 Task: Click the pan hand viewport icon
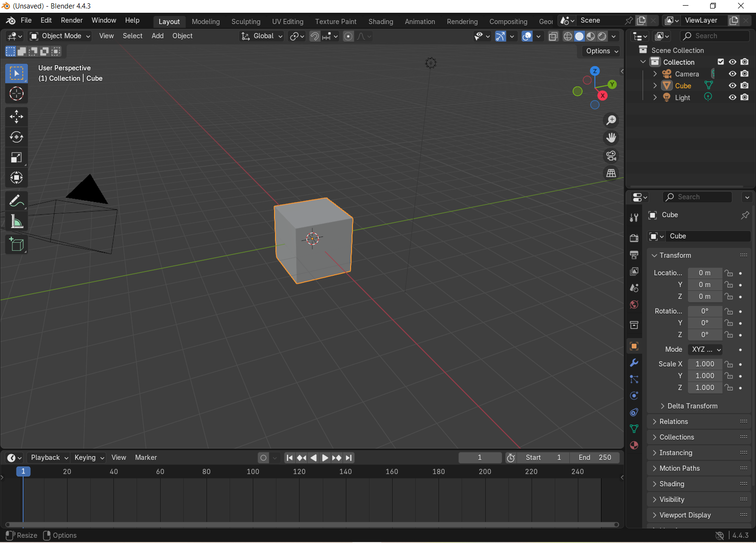tap(611, 138)
